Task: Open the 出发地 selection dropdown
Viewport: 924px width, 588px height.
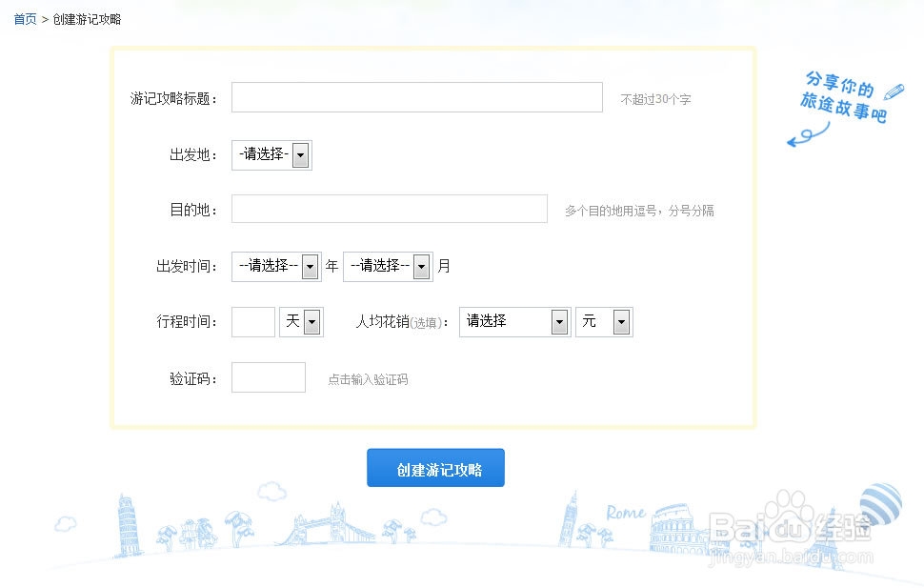Action: click(x=271, y=154)
